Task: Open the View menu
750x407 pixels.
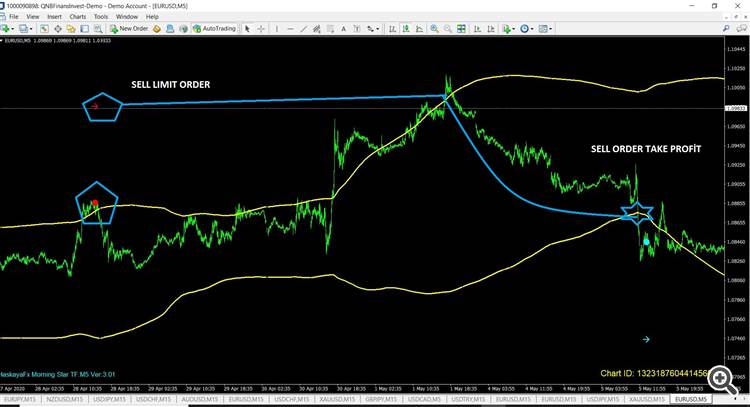Action: pyautogui.click(x=33, y=17)
